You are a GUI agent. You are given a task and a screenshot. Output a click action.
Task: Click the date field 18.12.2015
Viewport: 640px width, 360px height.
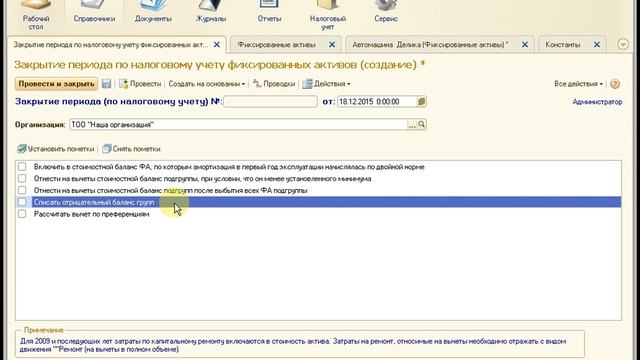377,102
